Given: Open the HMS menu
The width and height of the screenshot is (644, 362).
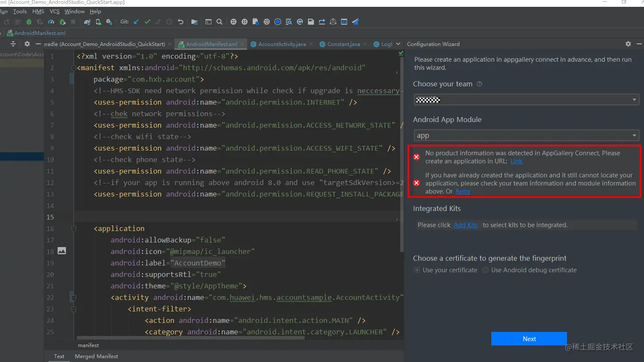Looking at the screenshot, I should [38, 11].
